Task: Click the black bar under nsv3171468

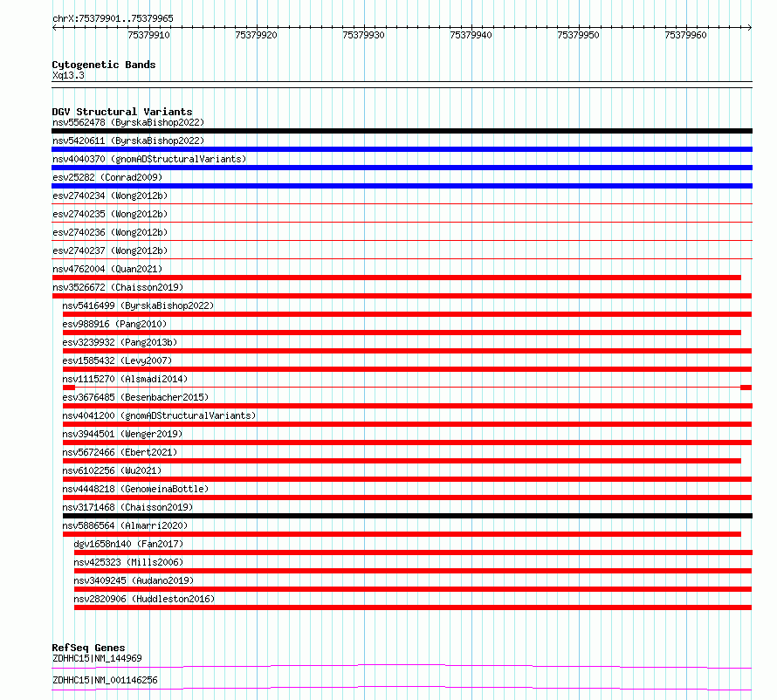Action: point(408,516)
